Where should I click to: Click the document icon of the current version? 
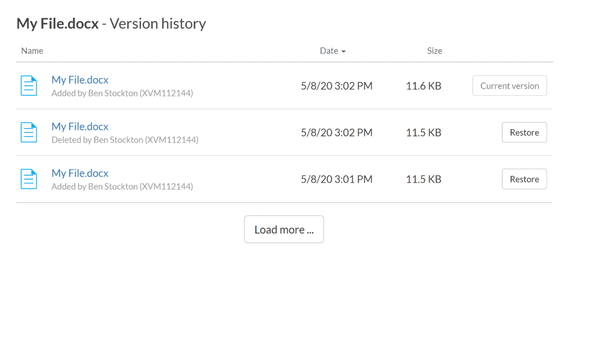click(29, 86)
